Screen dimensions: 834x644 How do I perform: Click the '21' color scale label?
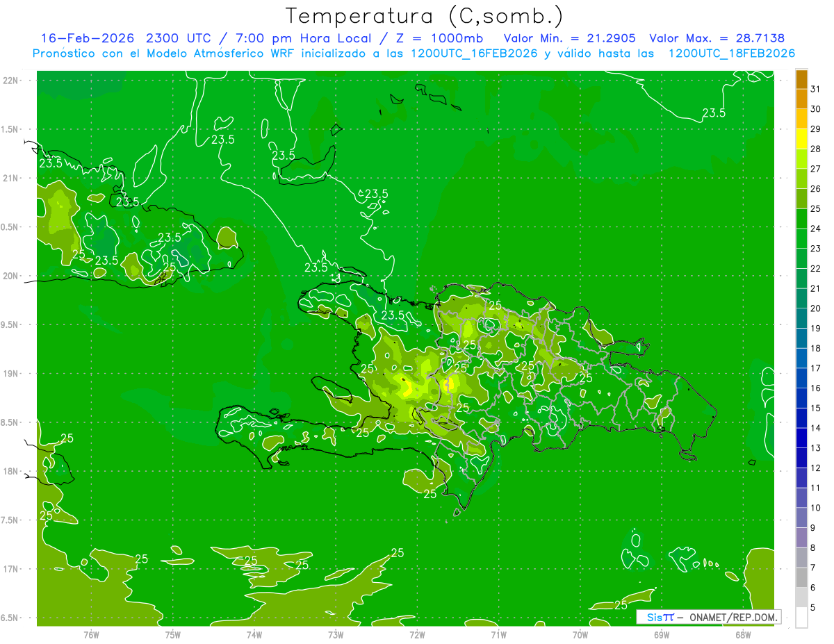815,288
